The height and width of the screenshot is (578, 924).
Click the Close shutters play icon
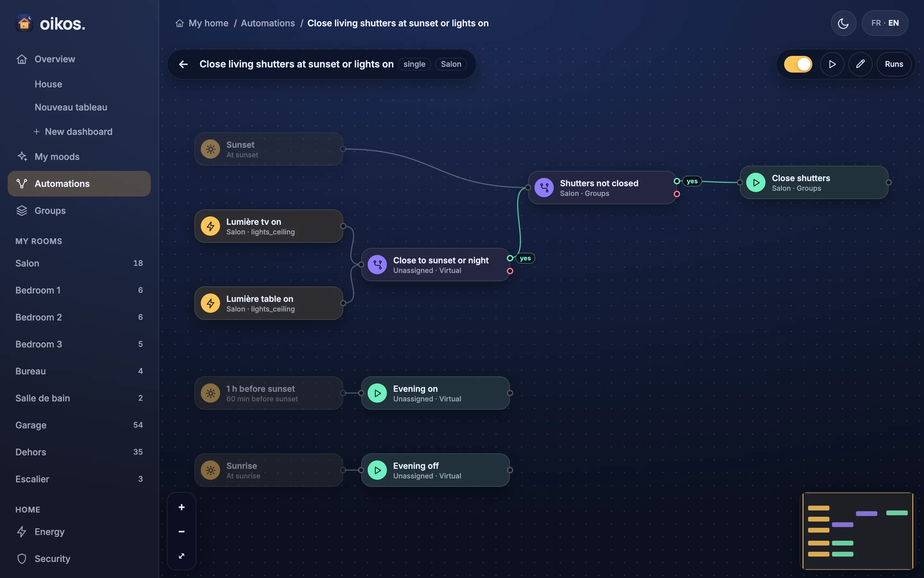click(x=756, y=182)
